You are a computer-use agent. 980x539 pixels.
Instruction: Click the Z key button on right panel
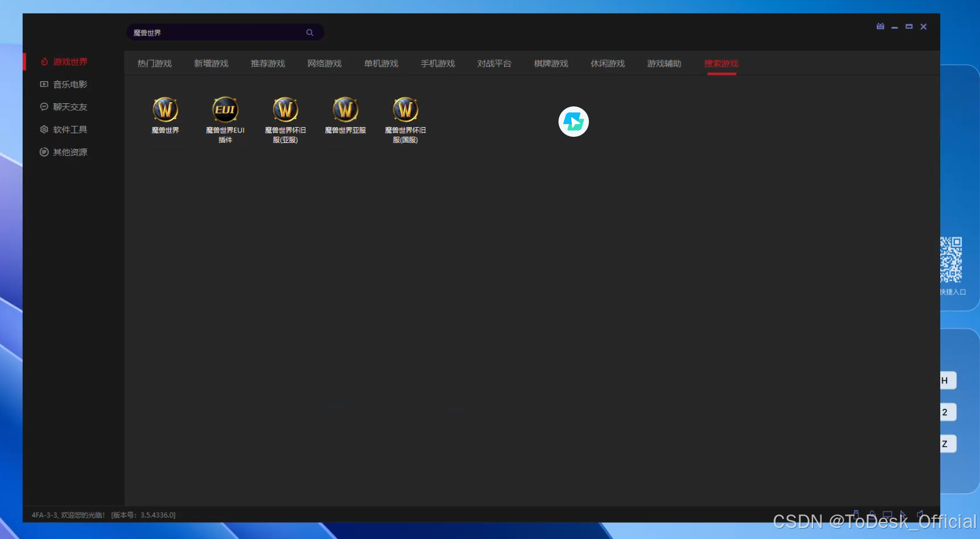tap(948, 444)
